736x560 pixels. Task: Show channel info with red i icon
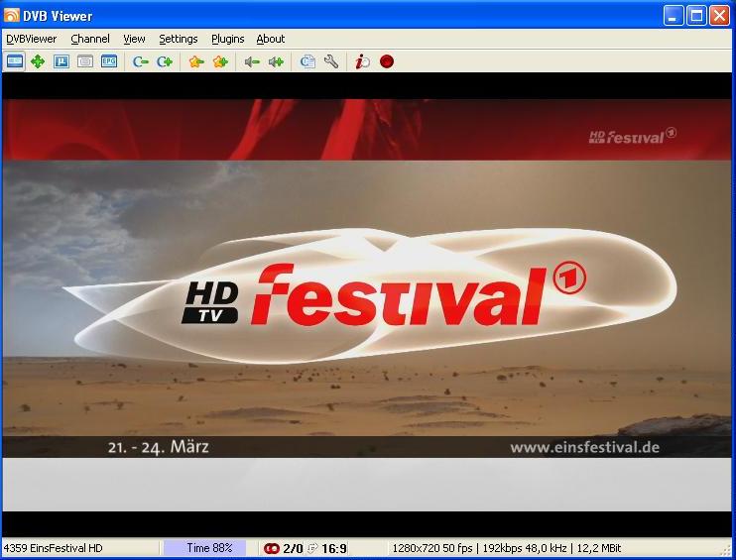coord(362,61)
